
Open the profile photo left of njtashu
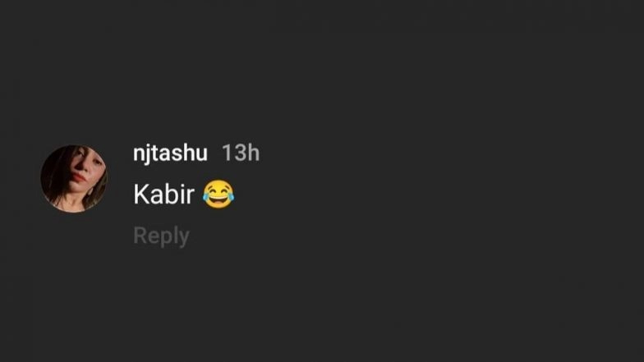(74, 178)
